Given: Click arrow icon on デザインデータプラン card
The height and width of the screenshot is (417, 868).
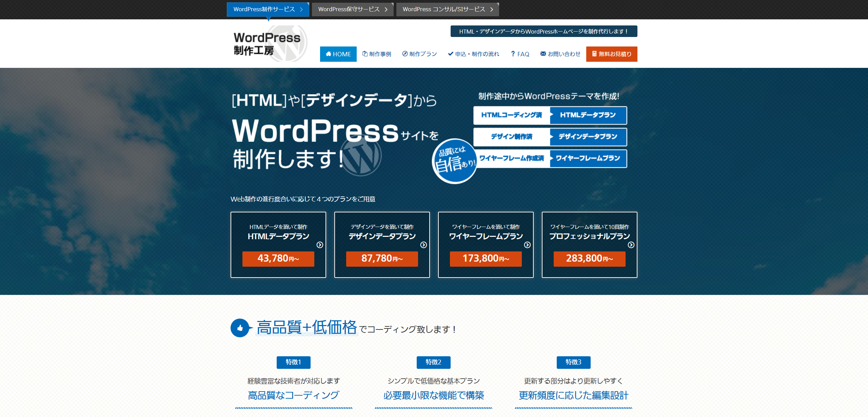Looking at the screenshot, I should click(x=423, y=245).
